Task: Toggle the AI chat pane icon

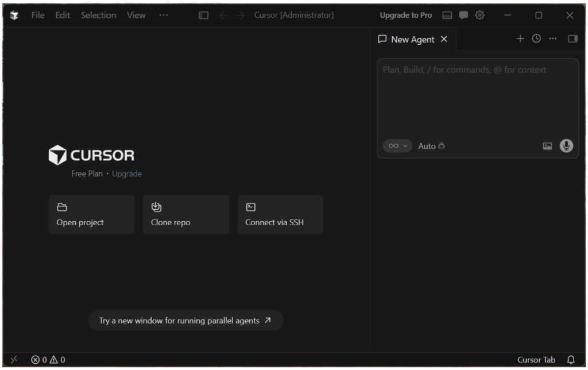Action: 463,16
